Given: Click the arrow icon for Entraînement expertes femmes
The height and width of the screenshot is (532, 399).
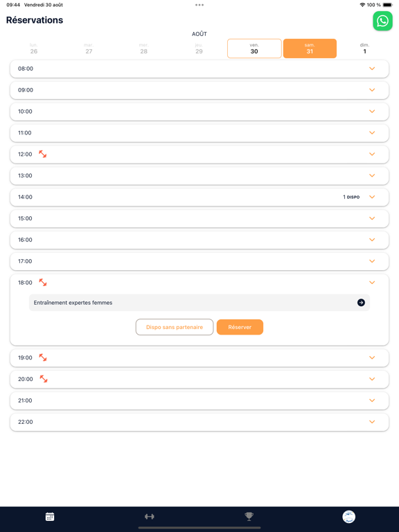Looking at the screenshot, I should (x=361, y=302).
